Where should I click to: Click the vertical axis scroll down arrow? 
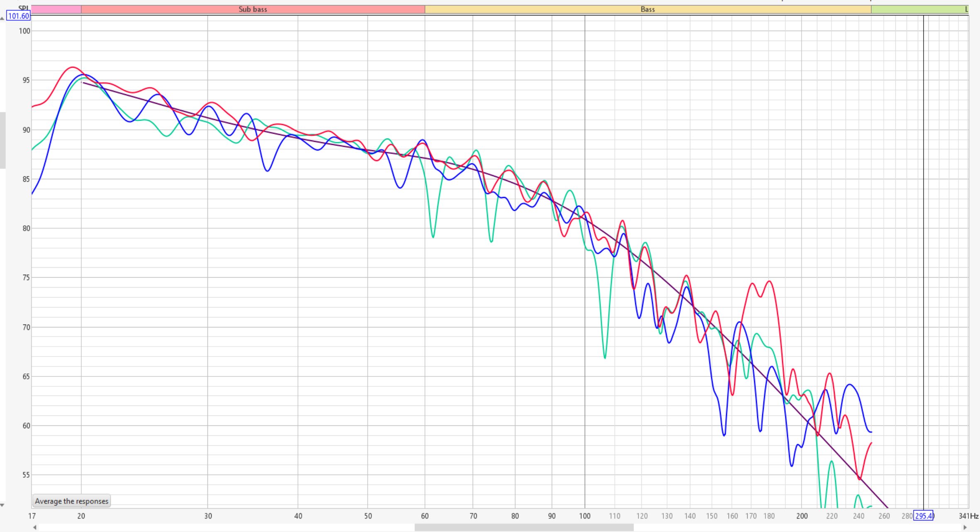(2, 505)
